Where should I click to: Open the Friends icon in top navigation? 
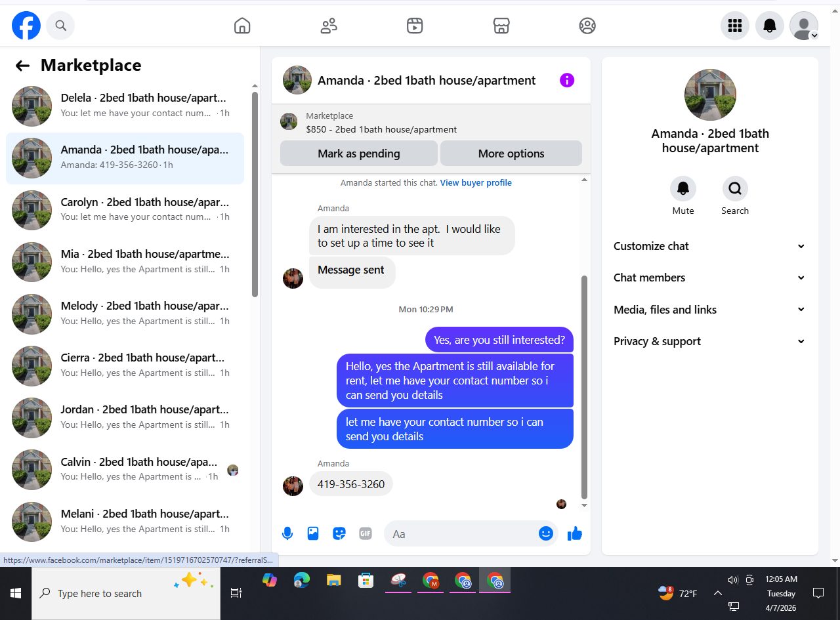[329, 26]
